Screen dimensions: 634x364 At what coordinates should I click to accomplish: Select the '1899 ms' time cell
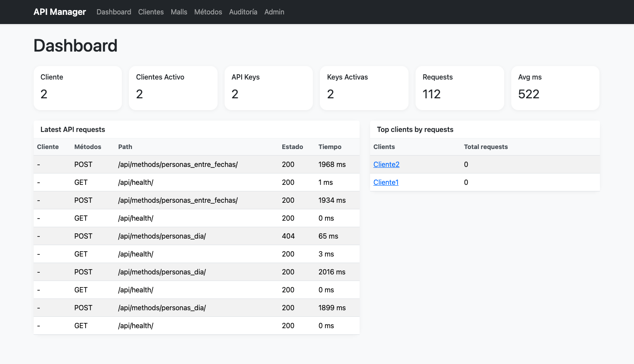coord(332,308)
